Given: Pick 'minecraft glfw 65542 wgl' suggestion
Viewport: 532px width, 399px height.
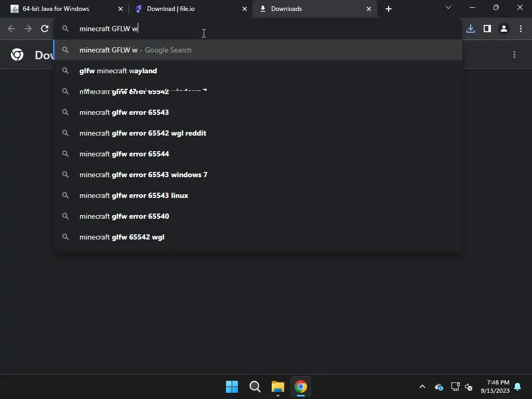Looking at the screenshot, I should pos(258,237).
